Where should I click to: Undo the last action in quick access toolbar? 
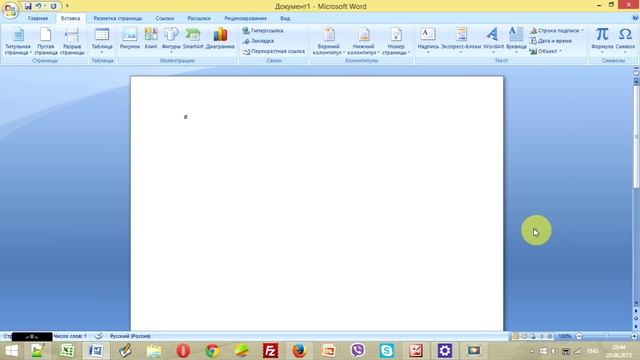tap(38, 6)
